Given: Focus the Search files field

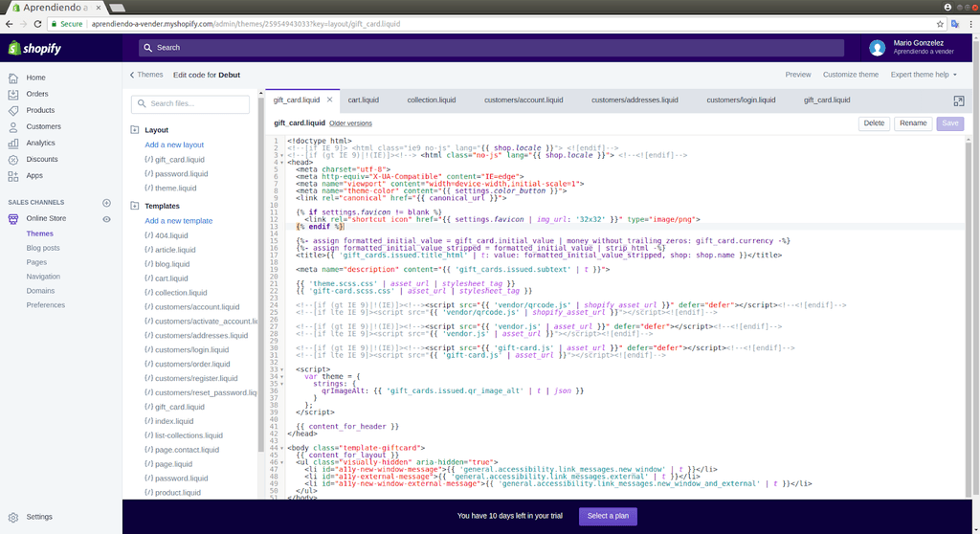Looking at the screenshot, I should [190, 103].
